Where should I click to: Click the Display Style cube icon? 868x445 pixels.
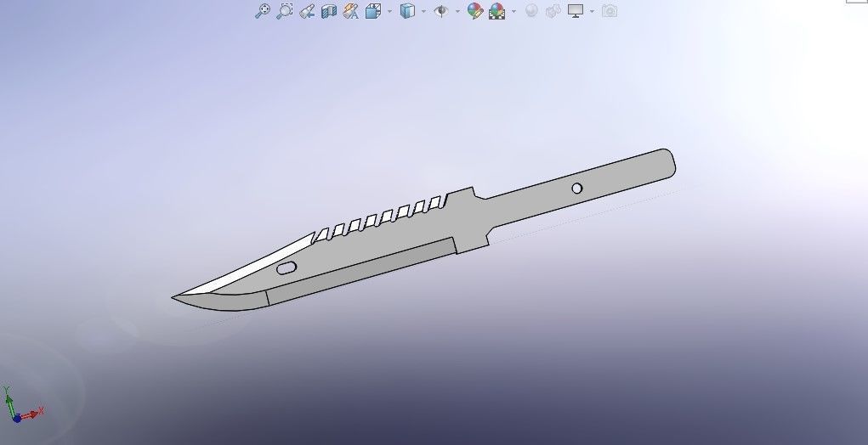tap(407, 11)
